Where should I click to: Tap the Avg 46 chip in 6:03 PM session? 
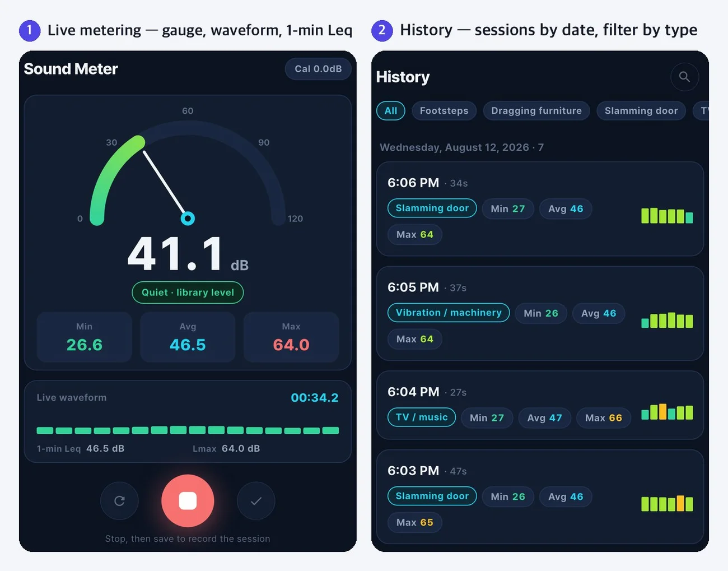click(566, 496)
